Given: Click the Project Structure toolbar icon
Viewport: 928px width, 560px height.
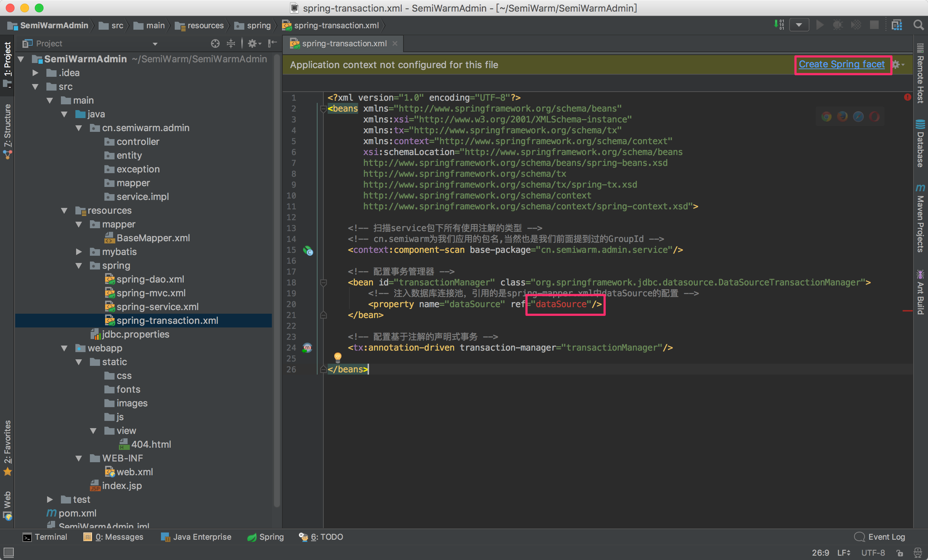Looking at the screenshot, I should 897,25.
